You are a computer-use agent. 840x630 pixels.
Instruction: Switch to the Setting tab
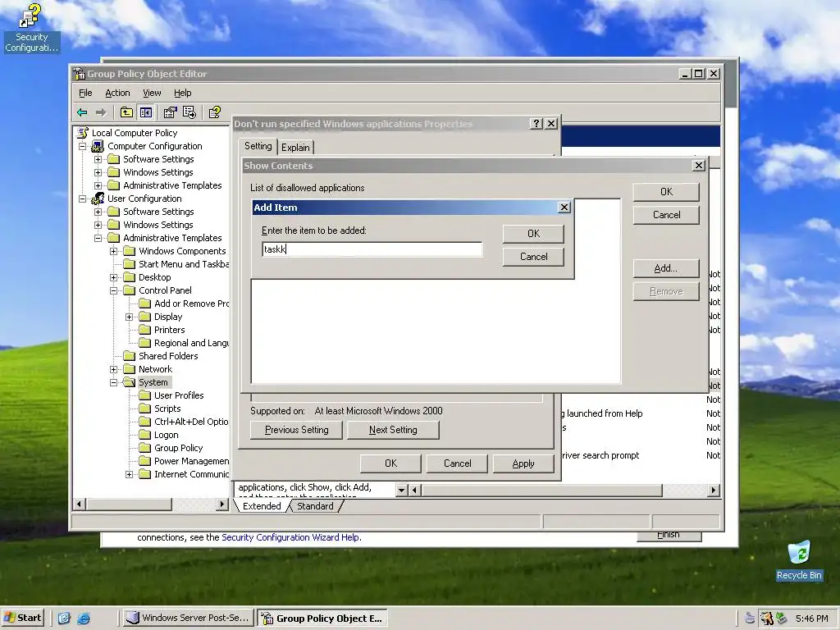pyautogui.click(x=258, y=146)
